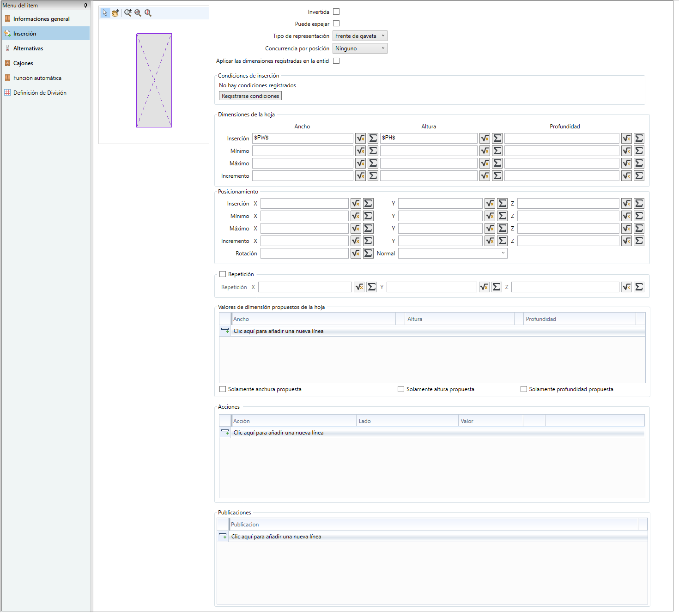Screen dimensions: 679x616
Task: Click the zoom in magnifier icon
Action: pos(128,13)
